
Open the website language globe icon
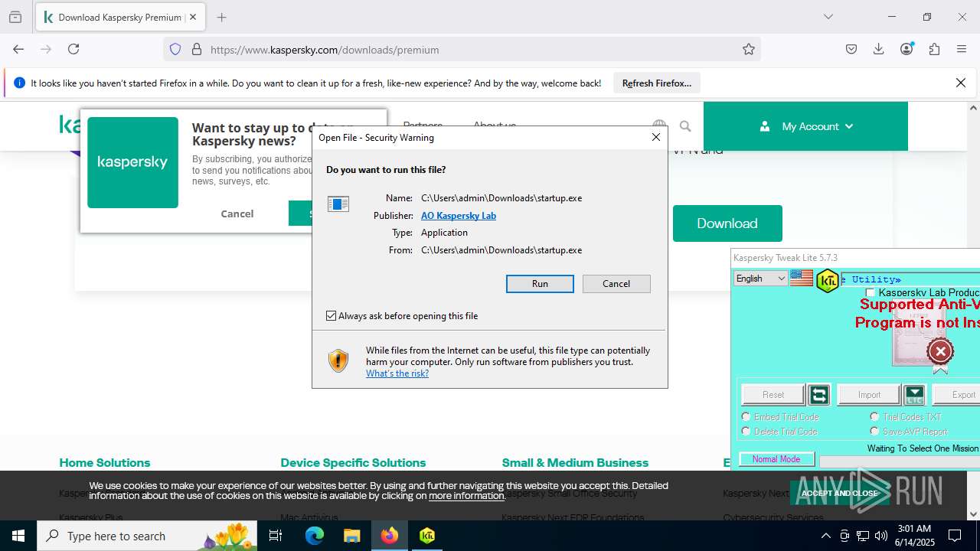659,126
